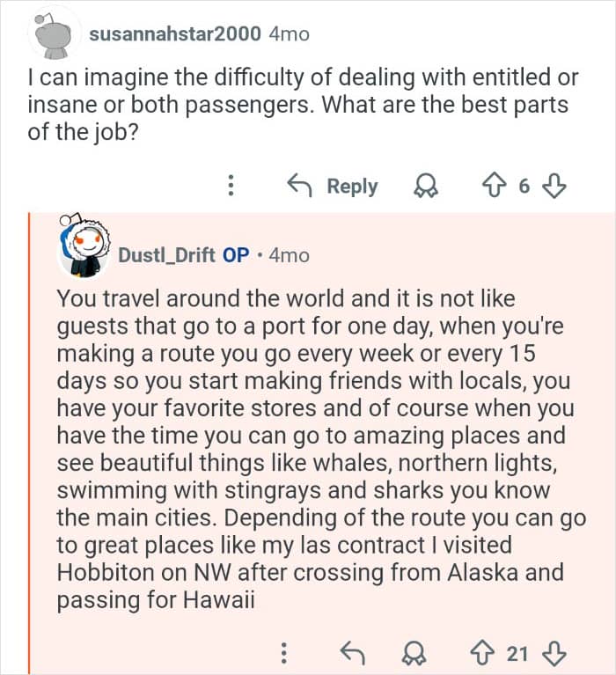The height and width of the screenshot is (675, 616).
Task: Downvote susannahstar2000's comment
Action: point(555,187)
